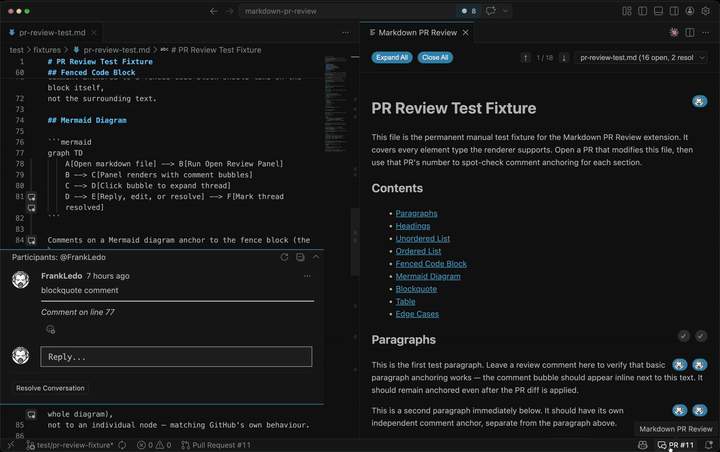Click first resolved checkmark beside Paragraphs heading

pos(683,336)
